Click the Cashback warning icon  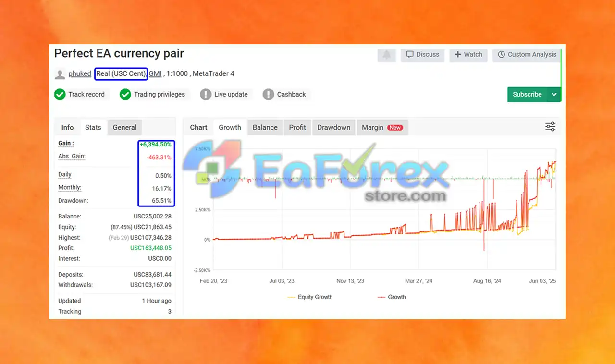pyautogui.click(x=269, y=95)
